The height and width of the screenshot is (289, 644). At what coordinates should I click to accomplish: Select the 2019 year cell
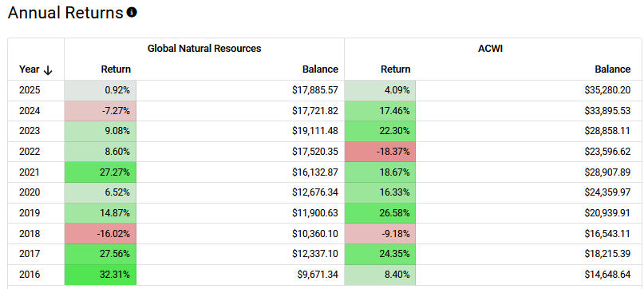click(x=36, y=213)
